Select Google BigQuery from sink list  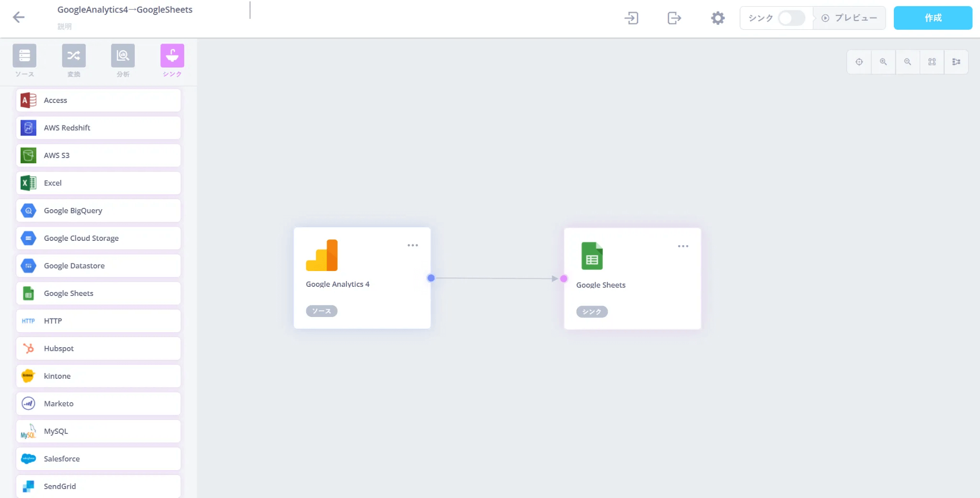tap(99, 211)
